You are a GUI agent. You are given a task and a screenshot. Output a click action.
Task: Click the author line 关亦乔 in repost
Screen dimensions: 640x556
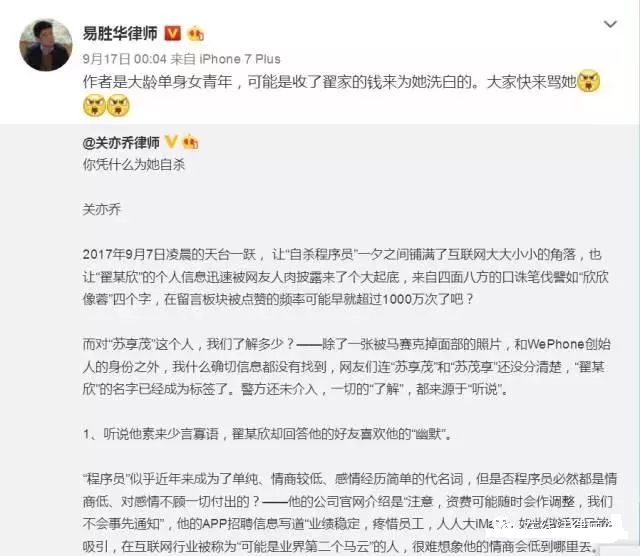(102, 209)
